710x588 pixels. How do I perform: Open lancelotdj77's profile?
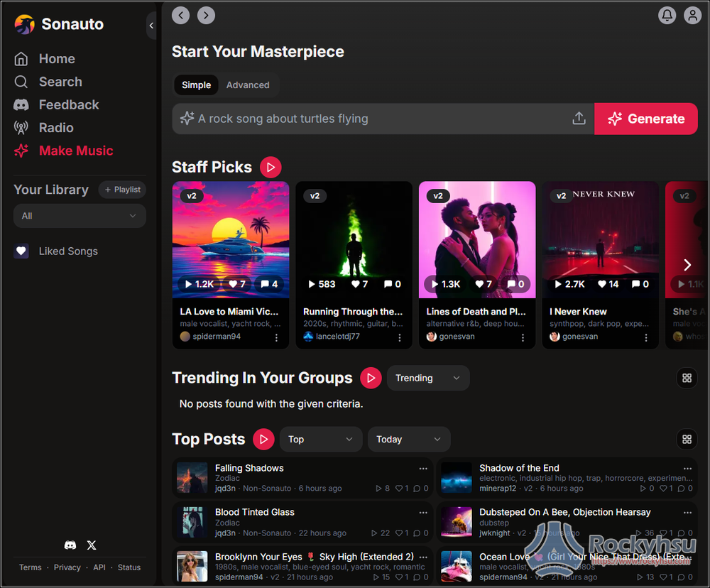[332, 337]
